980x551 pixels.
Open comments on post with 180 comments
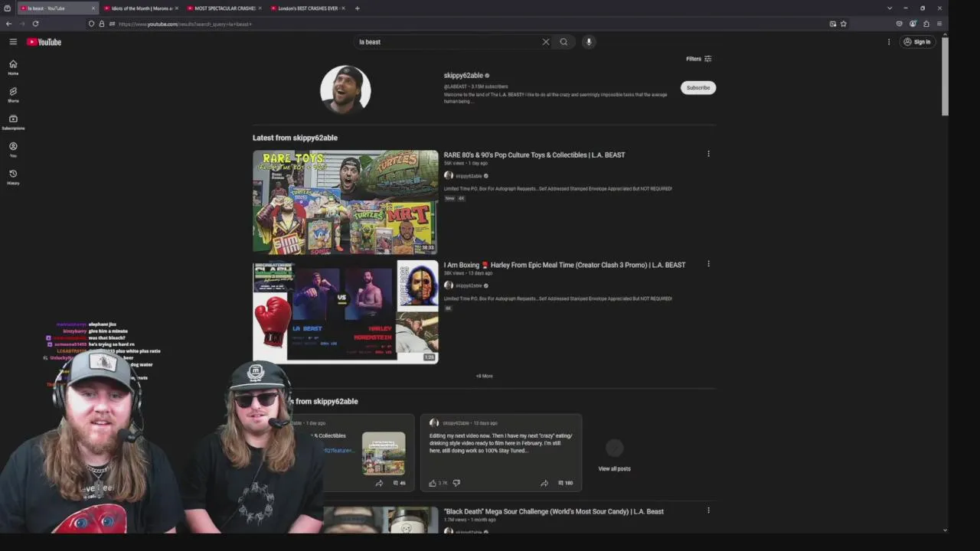click(x=565, y=483)
